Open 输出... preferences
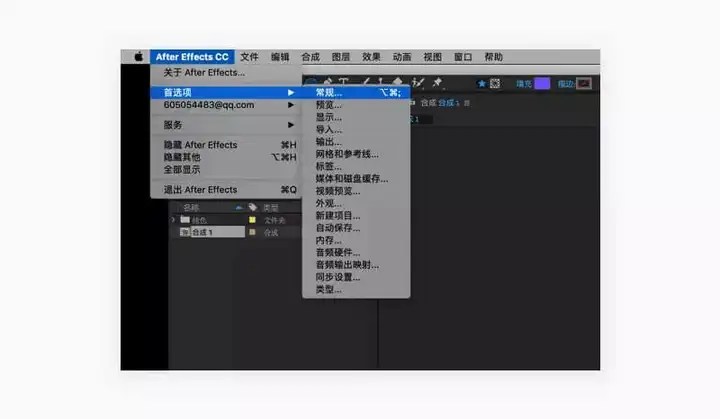720x419 pixels. point(356,142)
